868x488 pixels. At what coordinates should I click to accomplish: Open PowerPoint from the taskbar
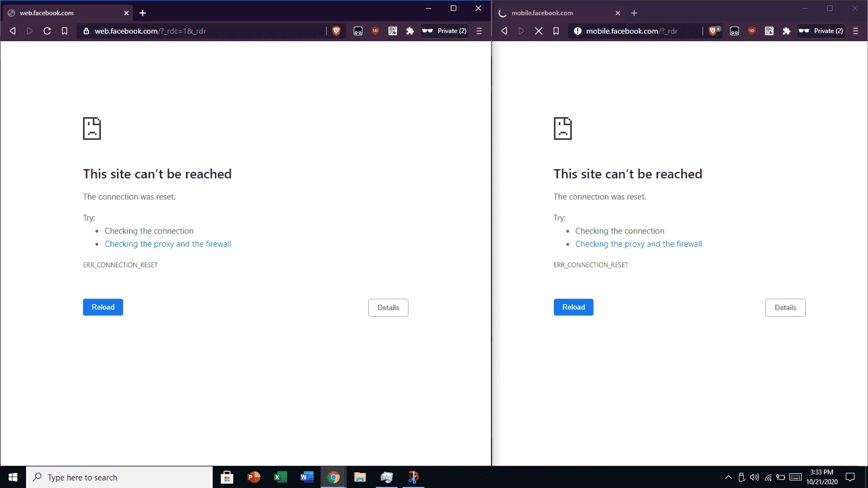point(254,477)
